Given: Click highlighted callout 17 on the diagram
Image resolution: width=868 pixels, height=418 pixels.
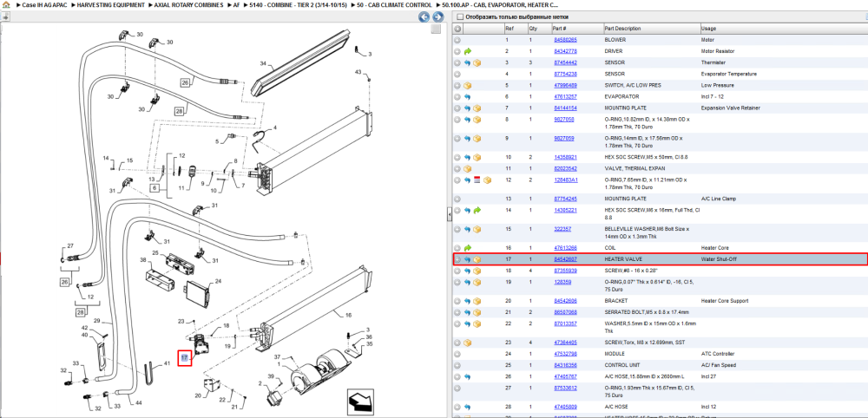Looking at the screenshot, I should click(x=184, y=359).
